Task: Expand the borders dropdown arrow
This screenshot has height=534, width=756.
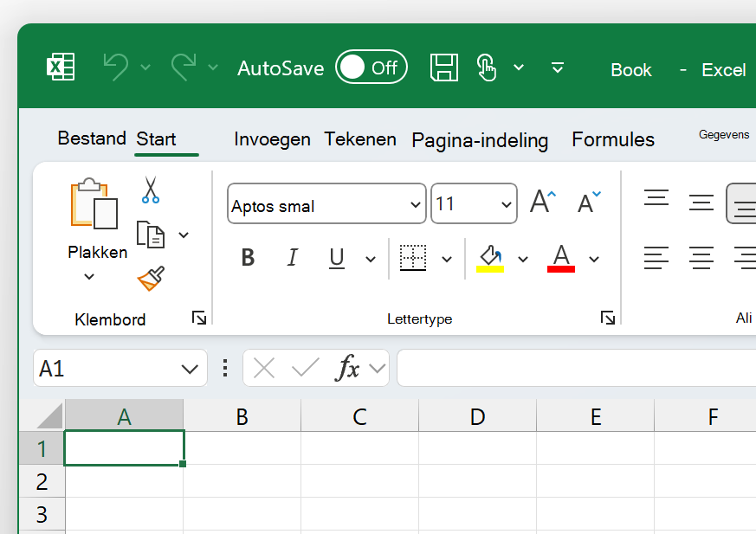Action: pos(447,260)
